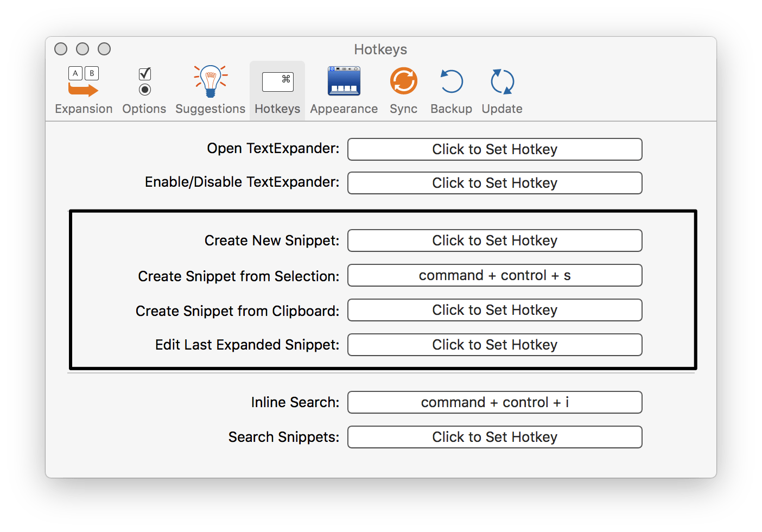
Task: Change the Create Snippet from Selection hotkey
Action: [x=494, y=275]
